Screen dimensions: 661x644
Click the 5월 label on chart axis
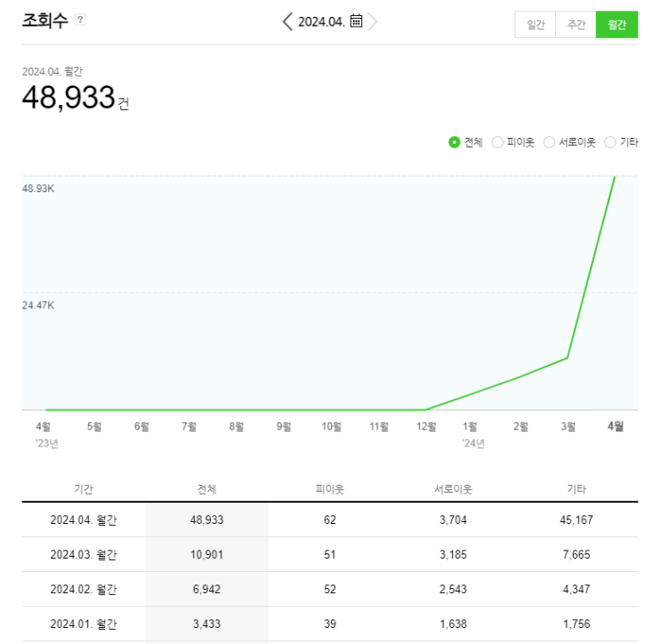click(94, 427)
